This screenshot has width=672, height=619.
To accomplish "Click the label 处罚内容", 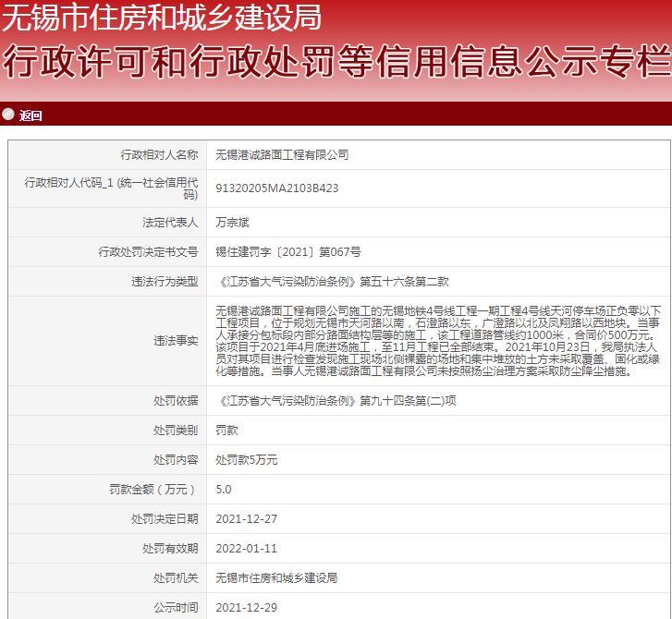I will (x=177, y=460).
